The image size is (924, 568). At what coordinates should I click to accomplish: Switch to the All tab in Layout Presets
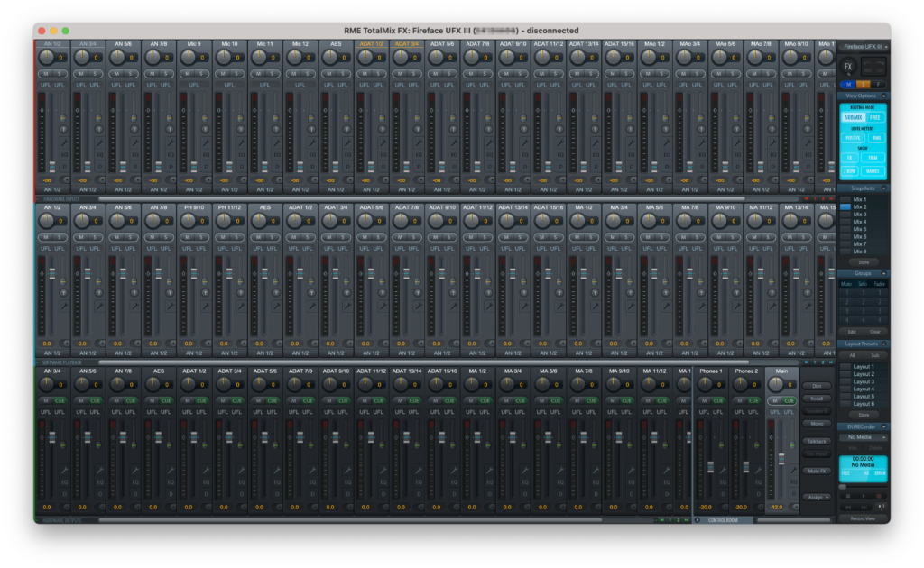[x=853, y=355]
